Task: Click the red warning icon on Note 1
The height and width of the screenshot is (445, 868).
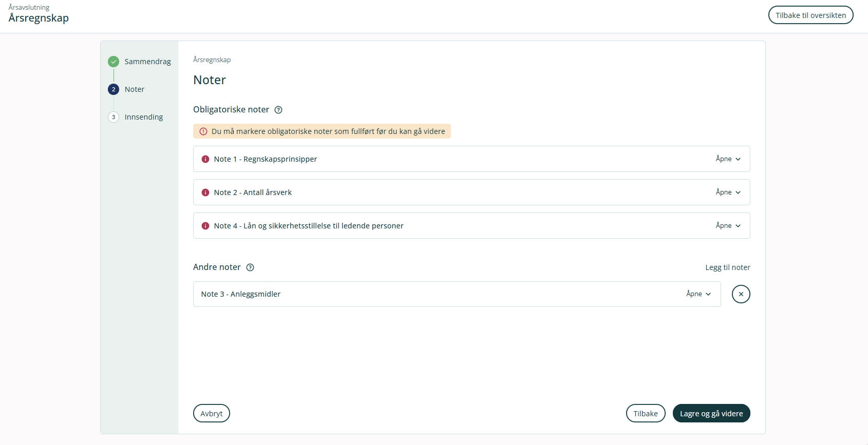Action: (205, 159)
